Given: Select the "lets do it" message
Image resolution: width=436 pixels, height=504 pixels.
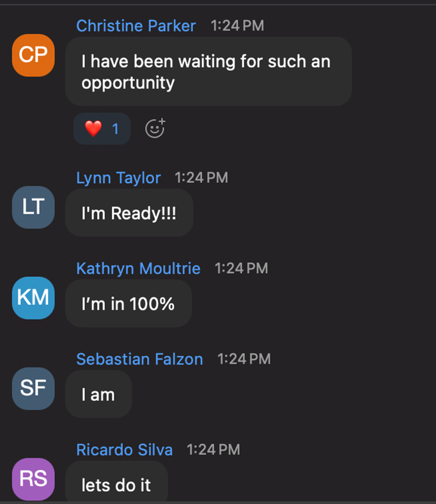Looking at the screenshot, I should pos(116,485).
